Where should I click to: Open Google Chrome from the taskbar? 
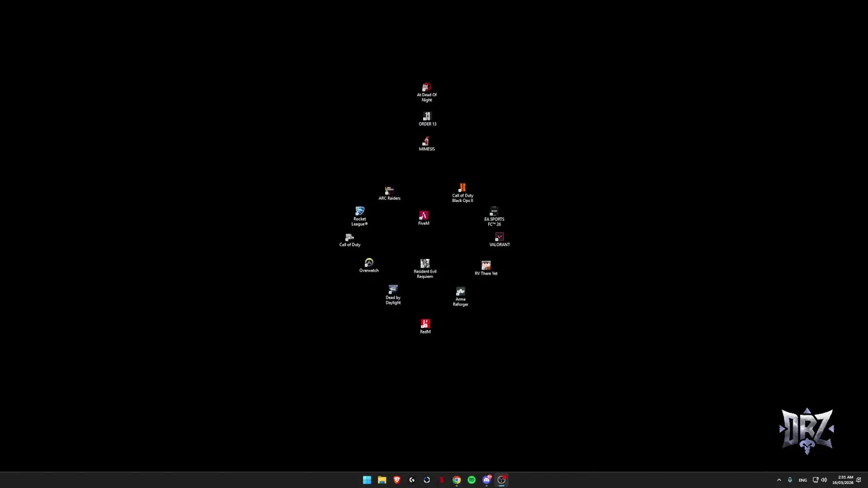(456, 480)
